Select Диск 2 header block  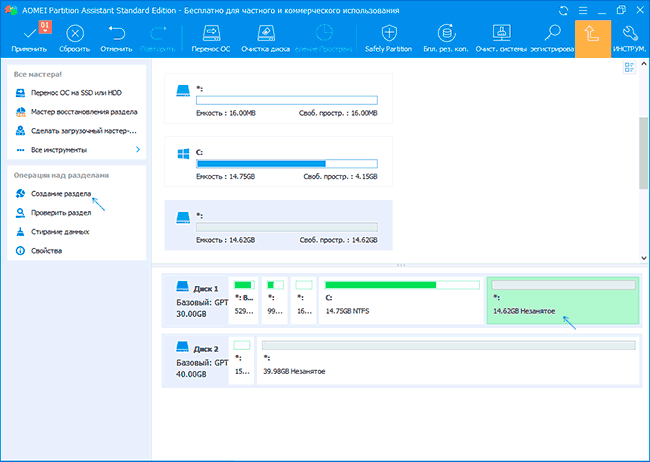point(196,362)
